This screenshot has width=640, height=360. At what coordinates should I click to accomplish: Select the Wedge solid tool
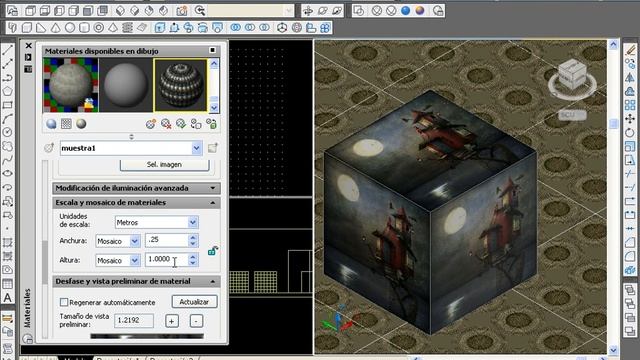point(41,27)
